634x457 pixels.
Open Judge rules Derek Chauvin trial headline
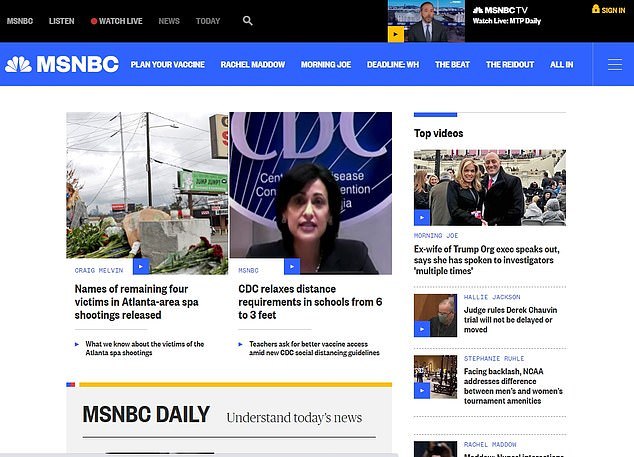(510, 319)
